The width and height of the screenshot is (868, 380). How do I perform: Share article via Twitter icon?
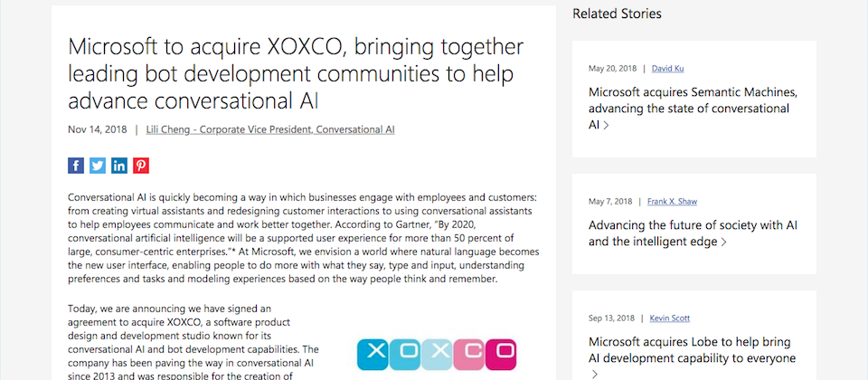(98, 166)
